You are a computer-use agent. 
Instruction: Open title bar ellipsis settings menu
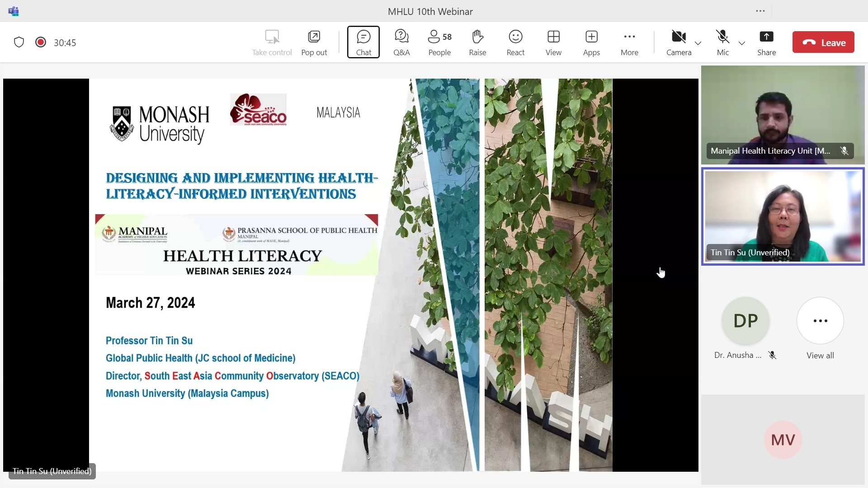pos(760,11)
